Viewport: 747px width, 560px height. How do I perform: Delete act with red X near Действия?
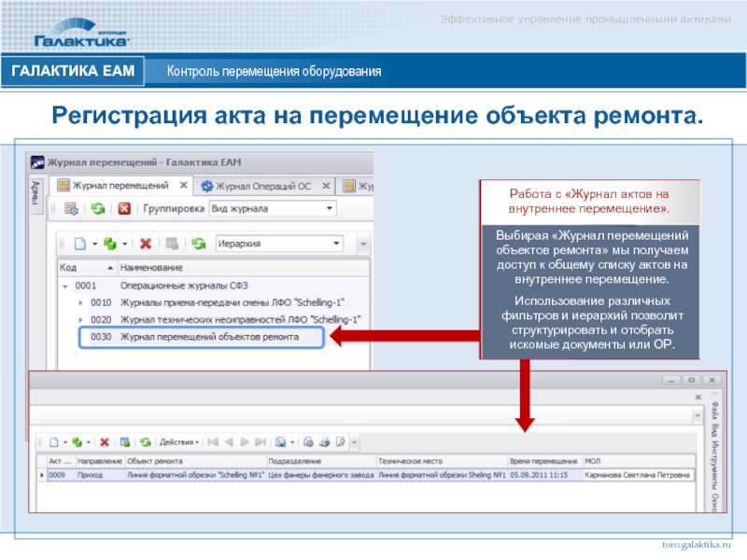click(105, 442)
